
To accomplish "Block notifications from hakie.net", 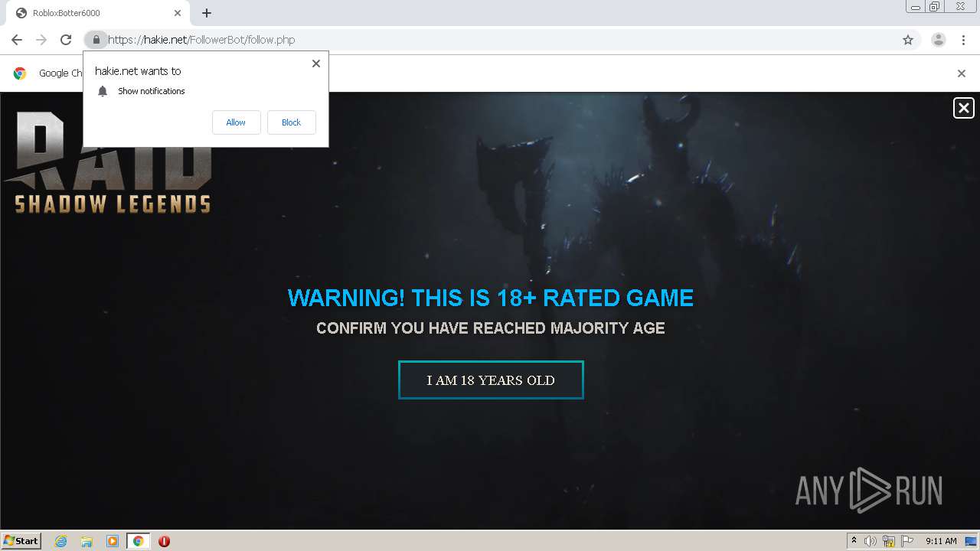I will (291, 122).
